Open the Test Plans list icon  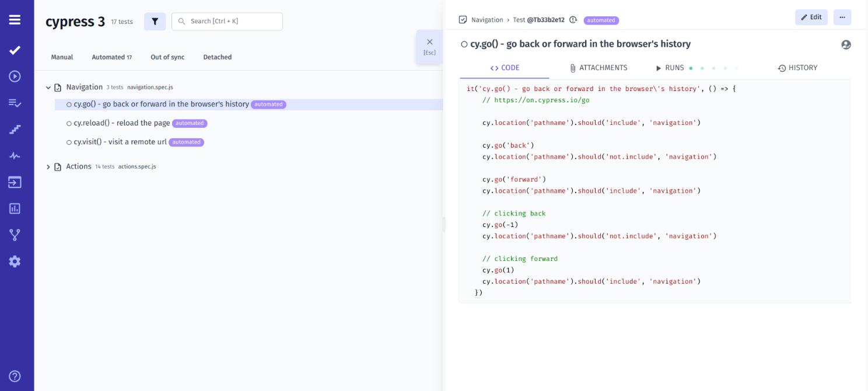point(15,103)
